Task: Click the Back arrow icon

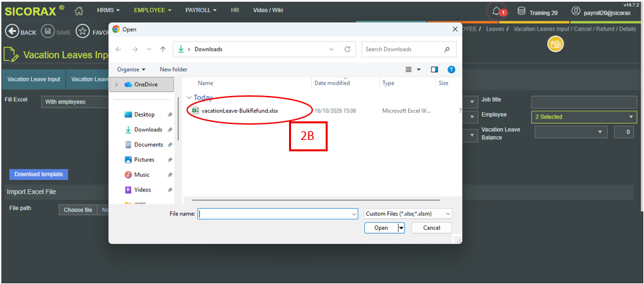Action: 12,32
